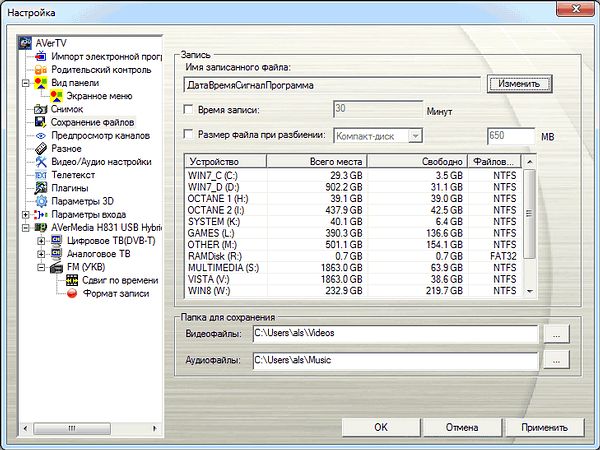This screenshot has width=600, height=450.
Task: Click the AVerTV root icon in tree
Action: click(26, 44)
